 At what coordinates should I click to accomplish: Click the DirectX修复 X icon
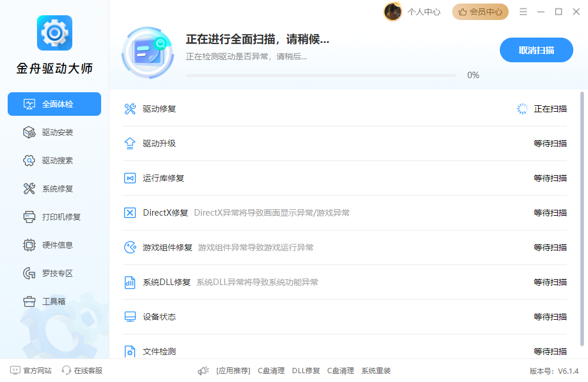click(130, 213)
